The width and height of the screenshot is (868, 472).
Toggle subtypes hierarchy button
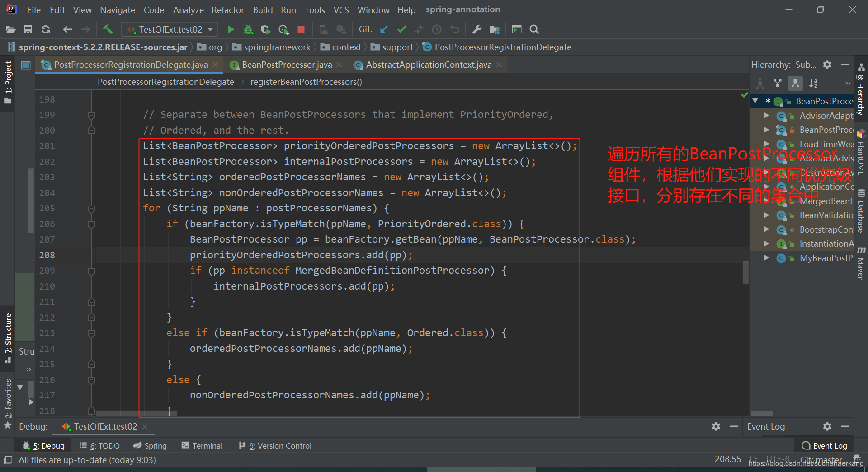(x=795, y=83)
